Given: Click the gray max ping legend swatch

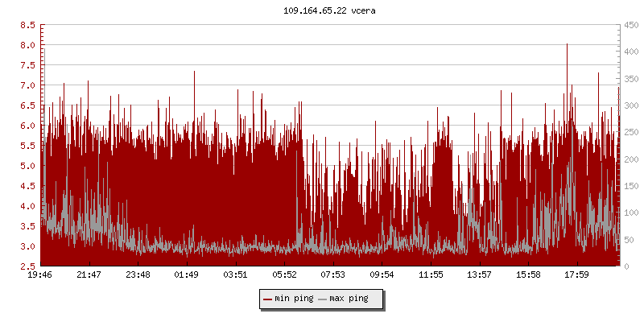Looking at the screenshot, I should [x=323, y=299].
